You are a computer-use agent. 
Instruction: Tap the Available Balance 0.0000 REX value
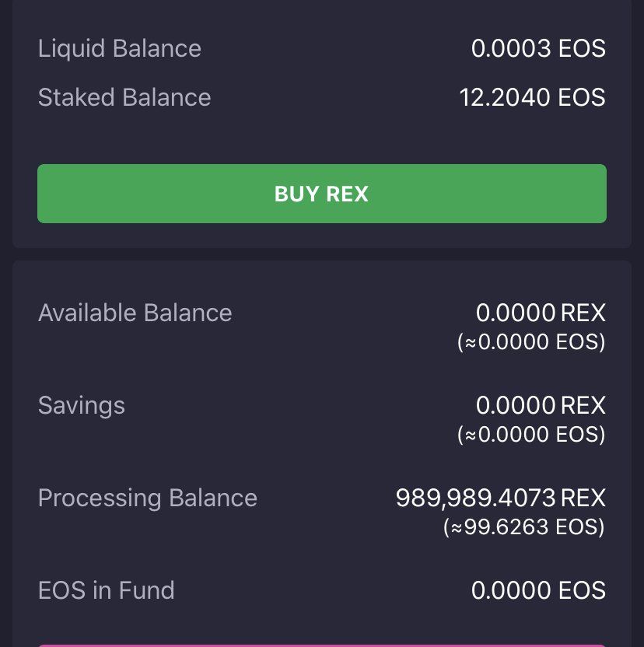540,313
